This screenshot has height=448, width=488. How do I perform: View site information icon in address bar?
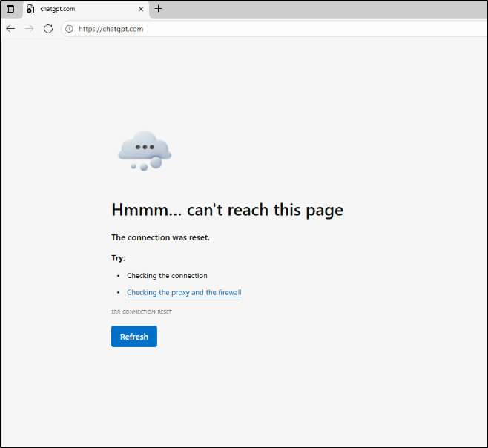[69, 29]
